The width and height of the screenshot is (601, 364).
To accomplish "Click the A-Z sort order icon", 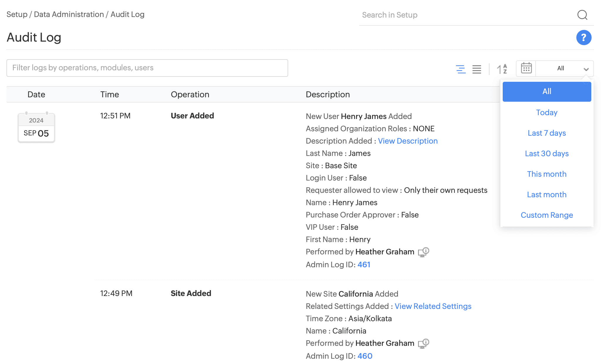I will point(502,69).
